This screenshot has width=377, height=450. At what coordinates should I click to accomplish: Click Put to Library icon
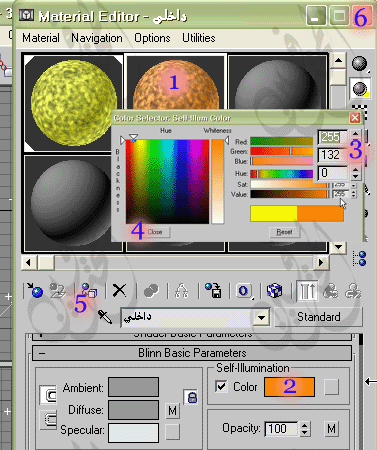point(213,290)
